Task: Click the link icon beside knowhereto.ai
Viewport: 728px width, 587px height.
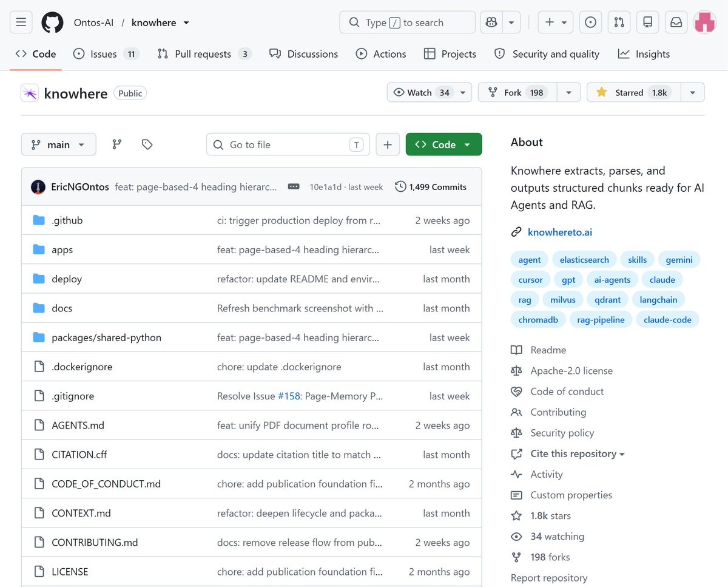Action: 516,232
